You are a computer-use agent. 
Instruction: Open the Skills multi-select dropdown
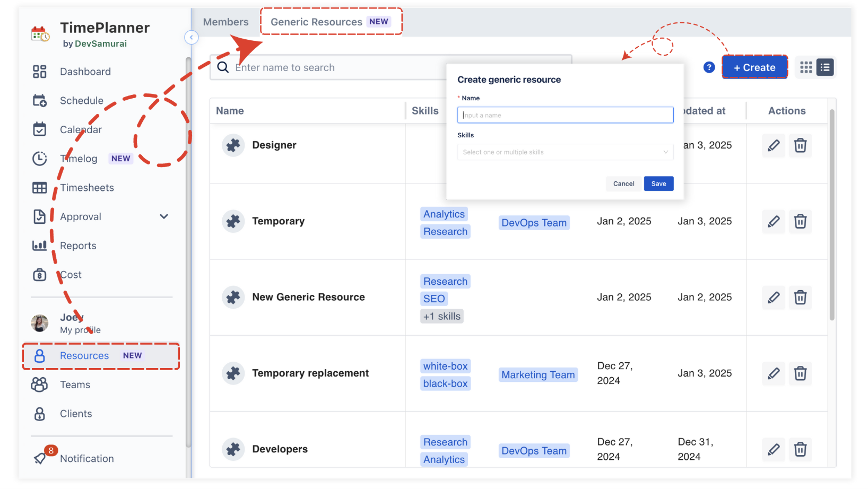pos(565,152)
